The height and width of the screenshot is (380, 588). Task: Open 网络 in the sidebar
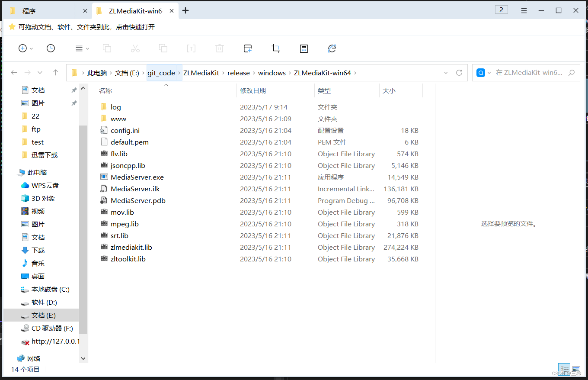pos(34,358)
